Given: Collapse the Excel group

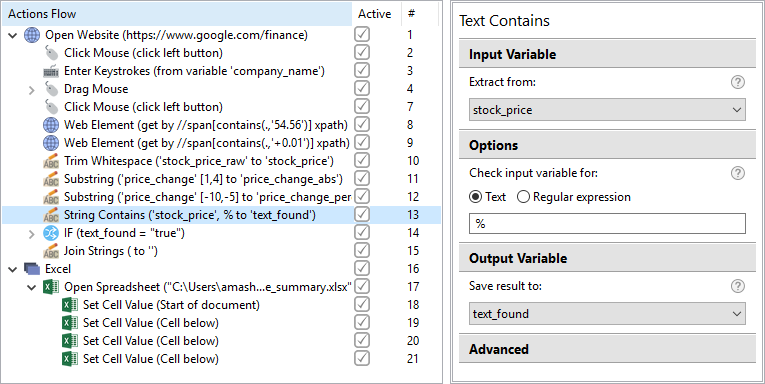Looking at the screenshot, I should pos(13,269).
